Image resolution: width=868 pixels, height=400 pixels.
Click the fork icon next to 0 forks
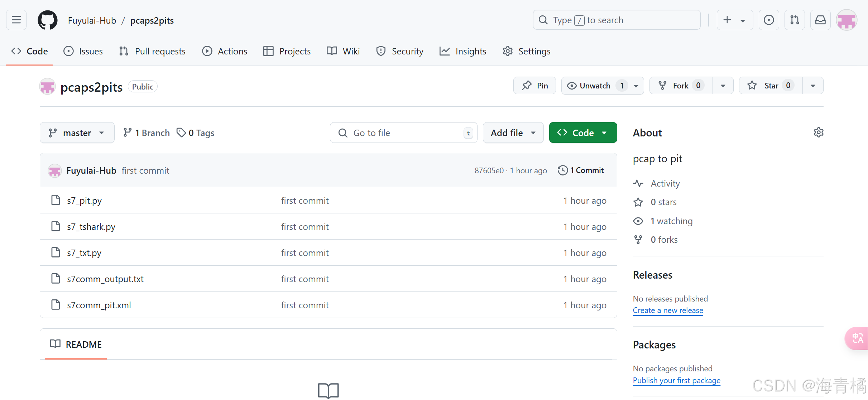click(638, 240)
